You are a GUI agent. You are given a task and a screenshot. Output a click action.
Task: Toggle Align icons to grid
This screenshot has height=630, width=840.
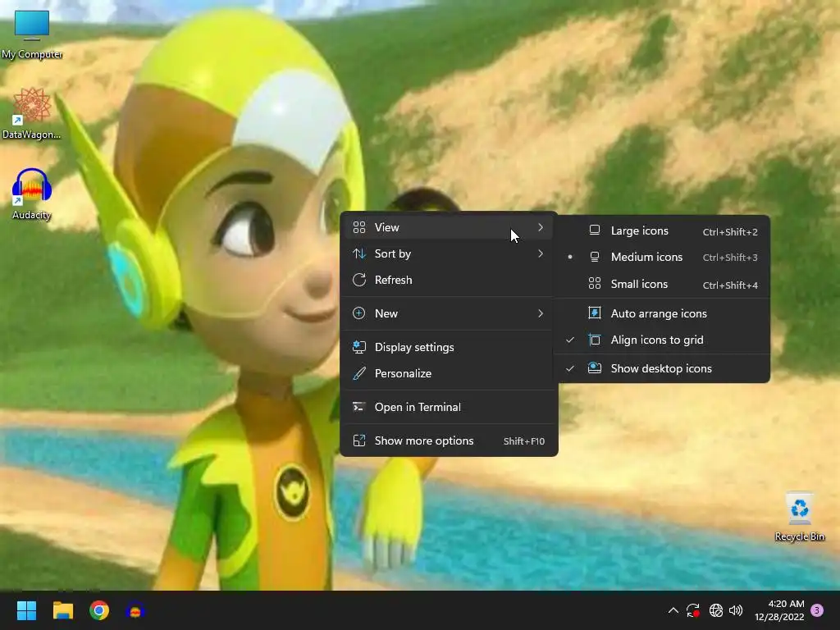(x=662, y=340)
